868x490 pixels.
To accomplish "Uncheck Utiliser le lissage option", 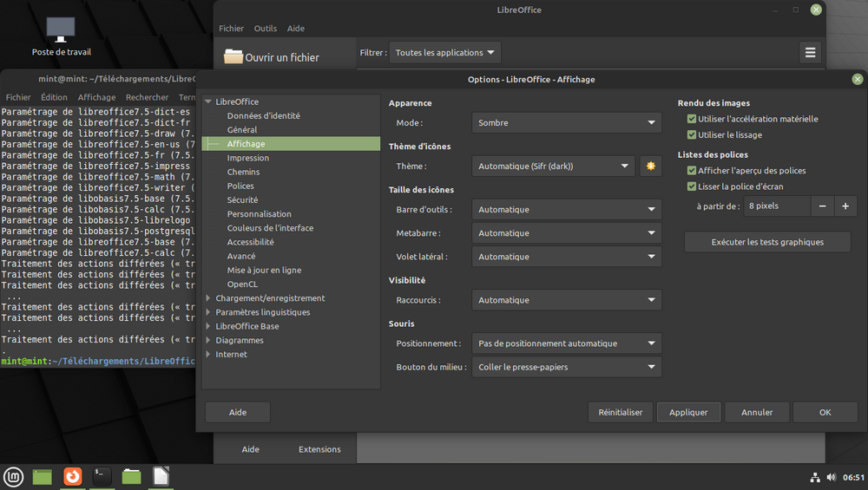I will pyautogui.click(x=692, y=134).
